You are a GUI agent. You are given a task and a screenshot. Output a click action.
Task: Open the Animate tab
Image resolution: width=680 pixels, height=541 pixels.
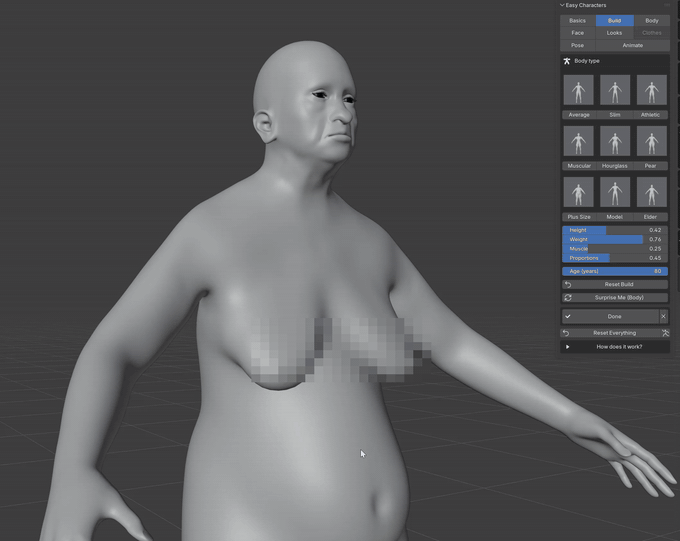click(x=633, y=45)
